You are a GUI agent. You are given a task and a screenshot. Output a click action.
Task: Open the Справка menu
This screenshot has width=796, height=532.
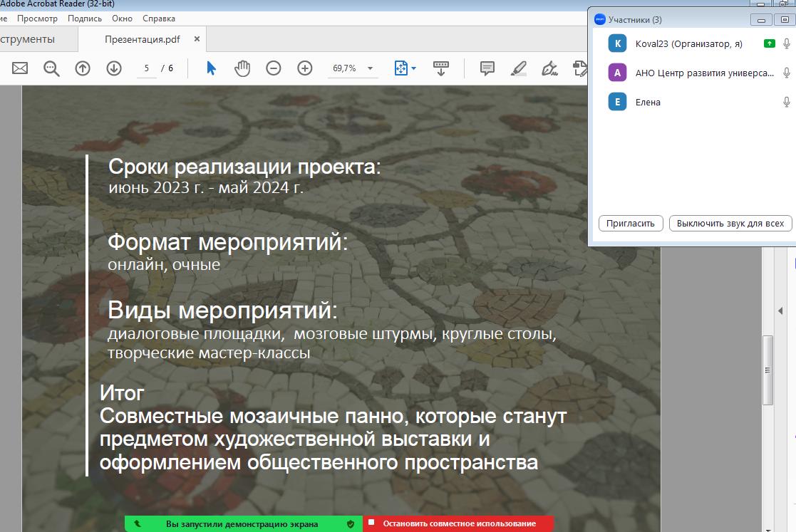[x=159, y=19]
